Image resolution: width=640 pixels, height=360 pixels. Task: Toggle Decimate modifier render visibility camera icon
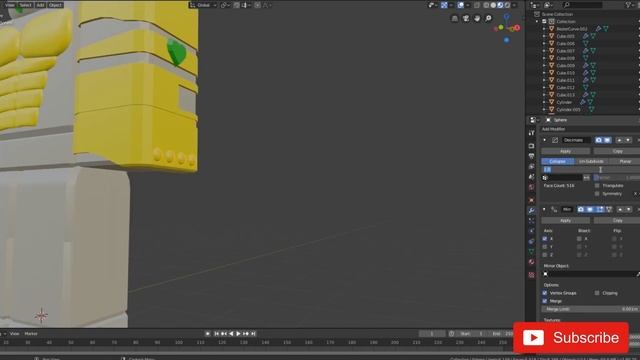tap(599, 140)
